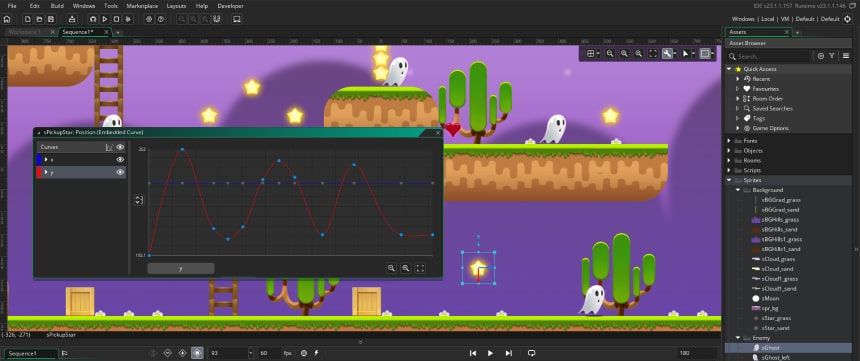Screen dimensions: 860x361
Task: Fit the sequence canvas to window
Action: pos(653,53)
